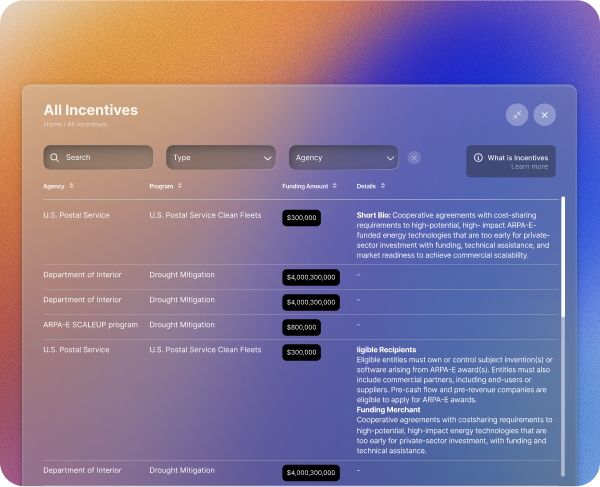Click the info icon beside What is Incentives

coord(478,158)
